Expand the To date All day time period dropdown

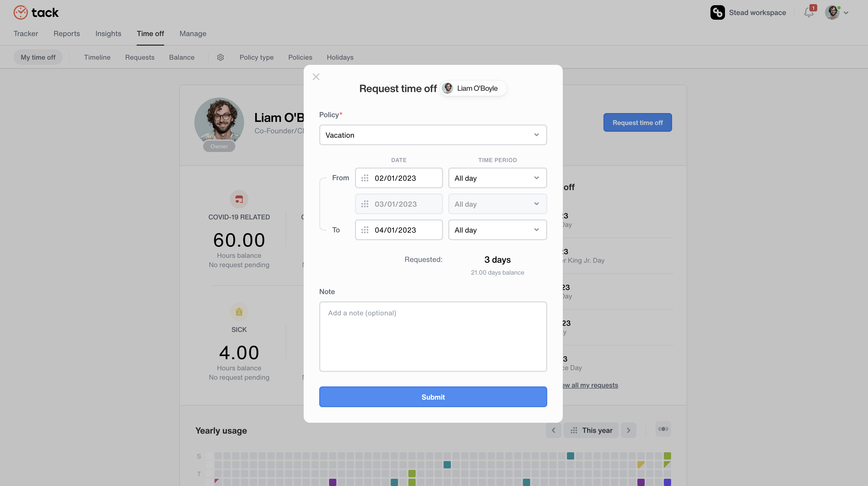(497, 230)
